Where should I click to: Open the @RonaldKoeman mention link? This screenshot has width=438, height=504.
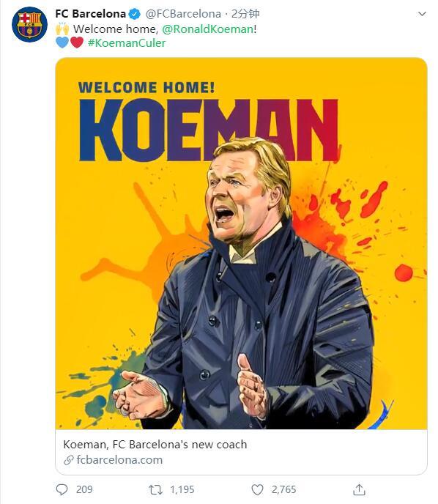[208, 29]
